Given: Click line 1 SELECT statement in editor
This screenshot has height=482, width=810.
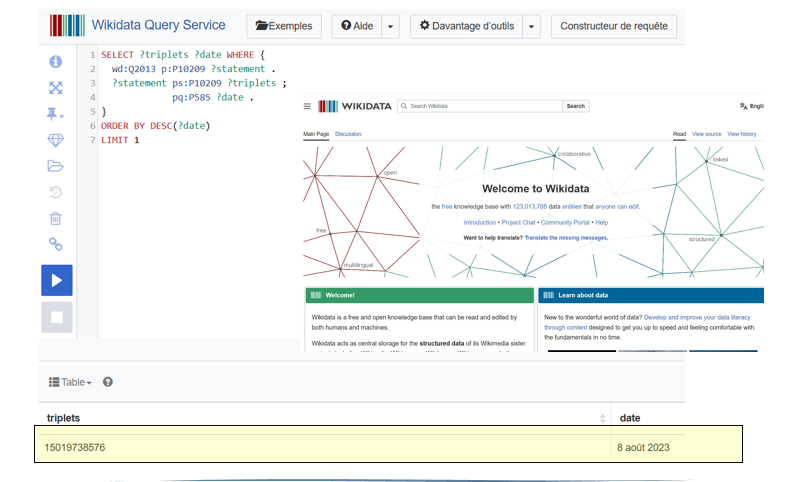Looking at the screenshot, I should coord(183,55).
